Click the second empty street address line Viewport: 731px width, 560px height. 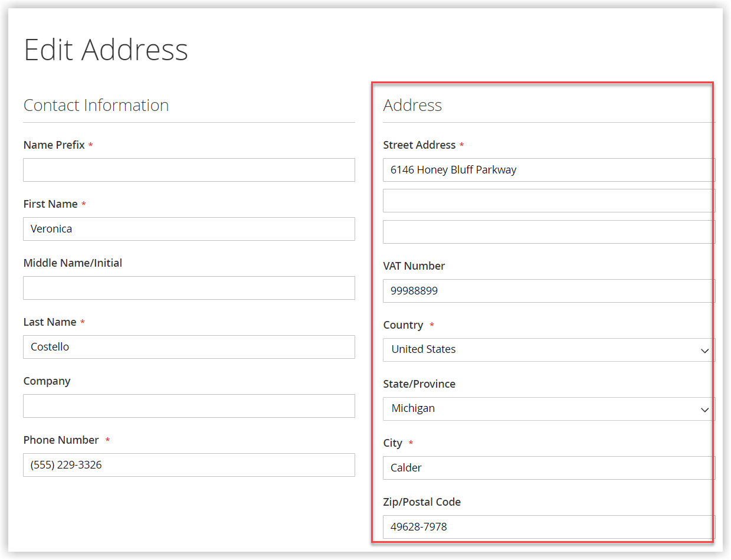point(548,201)
